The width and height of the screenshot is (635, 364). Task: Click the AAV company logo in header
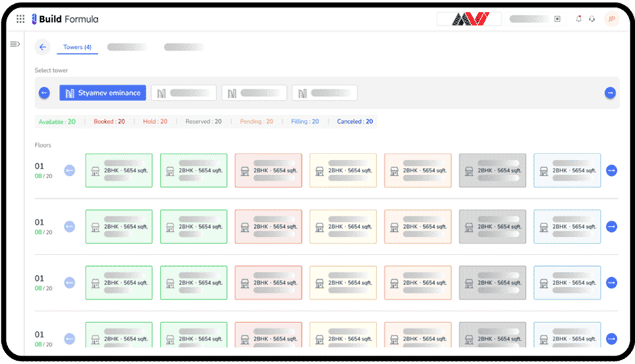tap(469, 19)
